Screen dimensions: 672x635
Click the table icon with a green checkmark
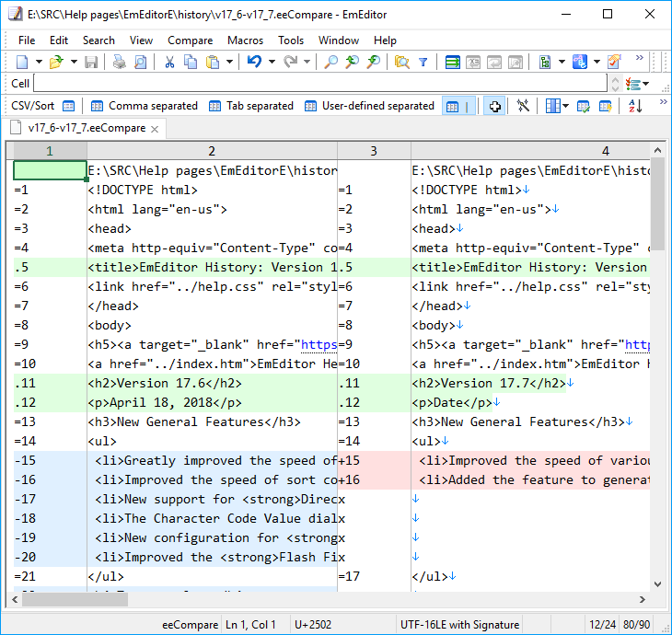click(584, 106)
